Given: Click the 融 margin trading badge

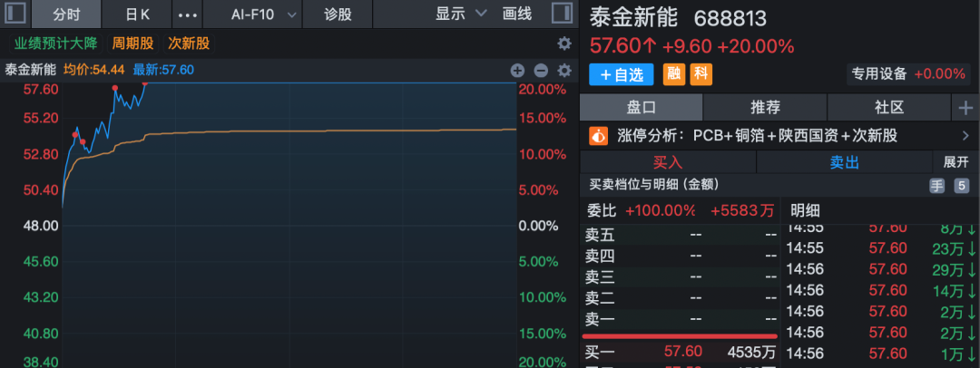Looking at the screenshot, I should pos(673,74).
